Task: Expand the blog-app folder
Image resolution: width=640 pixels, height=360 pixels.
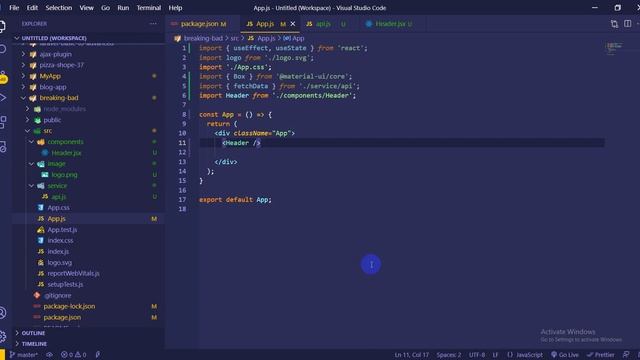Action: coord(53,87)
